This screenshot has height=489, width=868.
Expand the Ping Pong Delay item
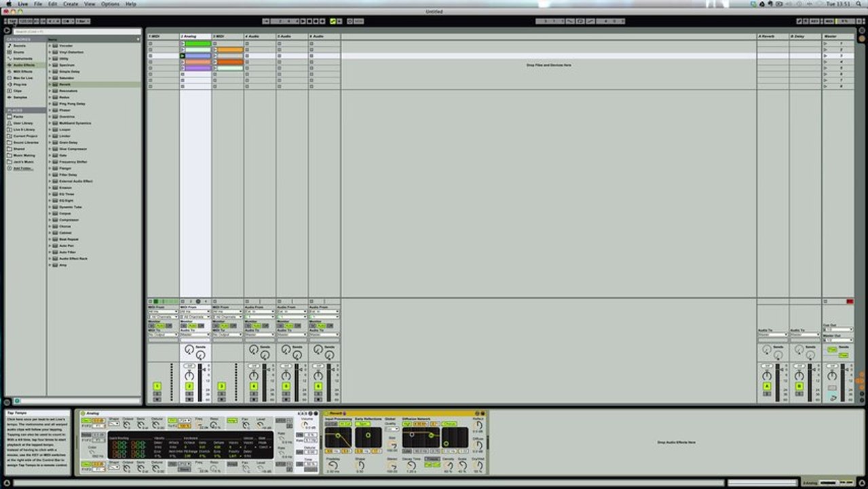(x=50, y=104)
